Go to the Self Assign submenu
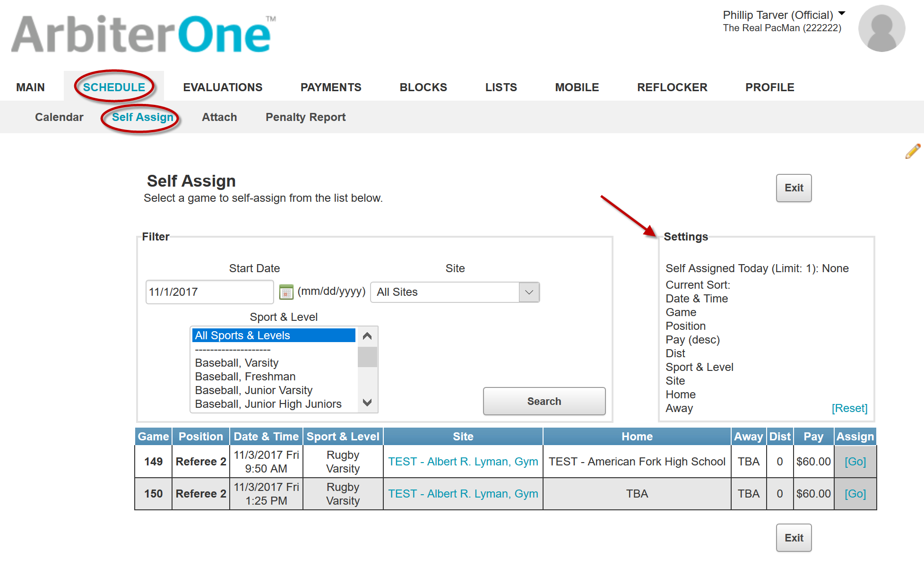This screenshot has width=924, height=567. 143,117
